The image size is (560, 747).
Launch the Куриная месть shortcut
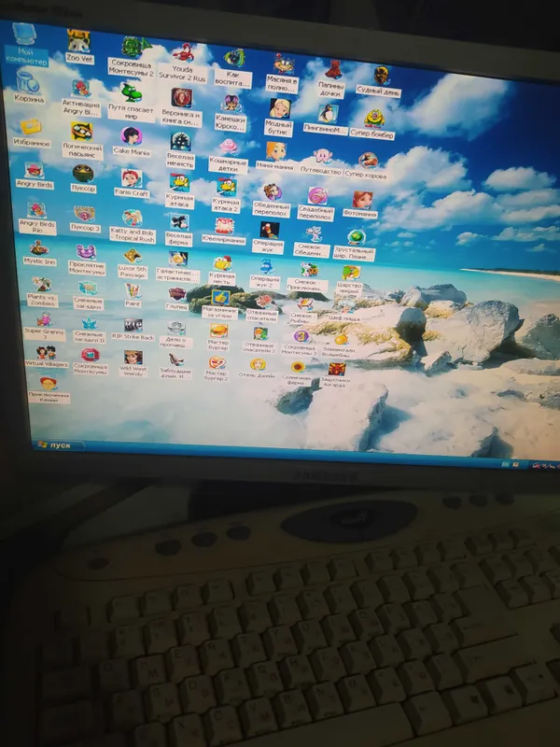point(222,270)
